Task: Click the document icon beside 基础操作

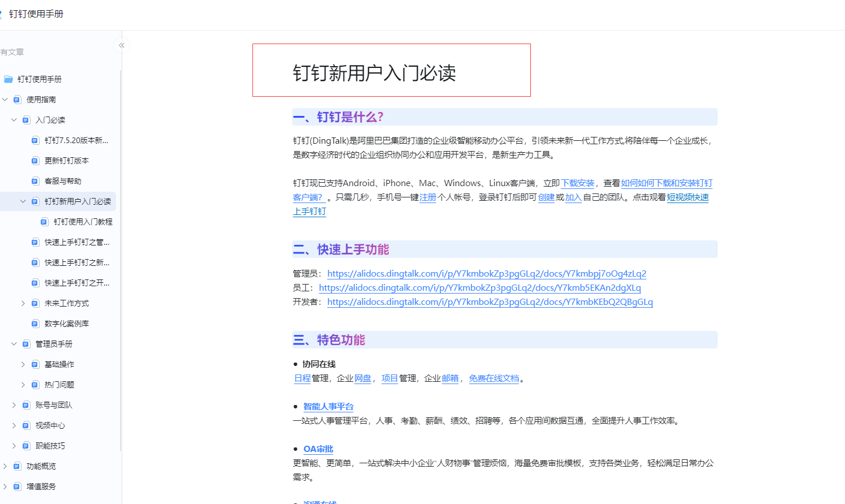Action: [x=35, y=364]
